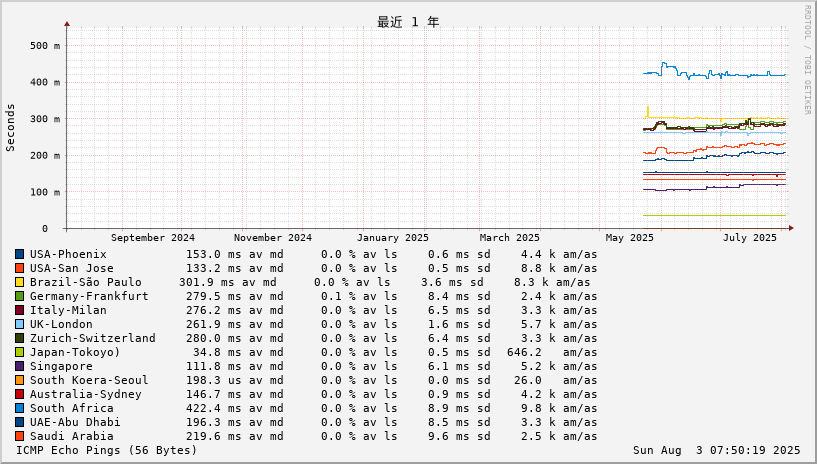Select the 'Brazil-São Paulo' legend label
The image size is (817, 464).
click(x=85, y=282)
